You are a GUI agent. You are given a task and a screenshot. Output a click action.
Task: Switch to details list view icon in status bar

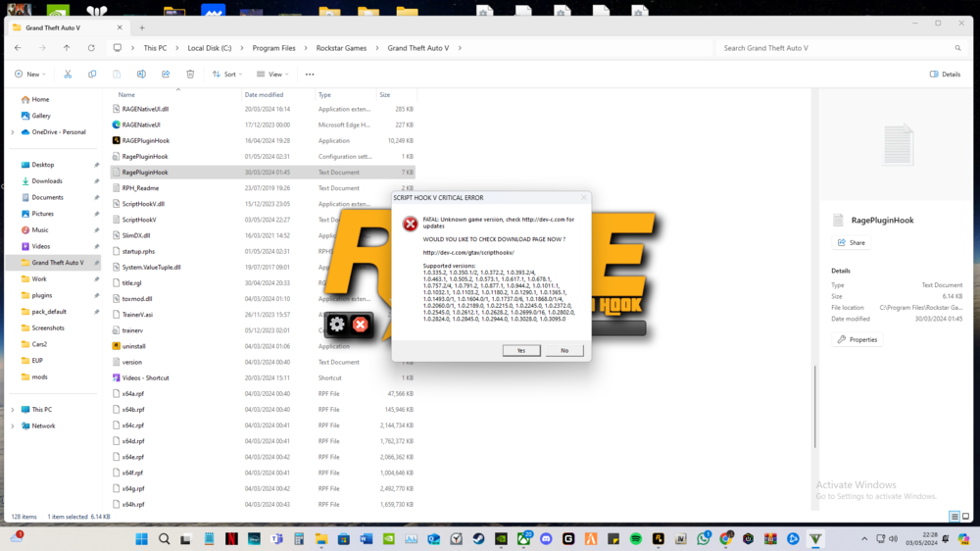[954, 517]
